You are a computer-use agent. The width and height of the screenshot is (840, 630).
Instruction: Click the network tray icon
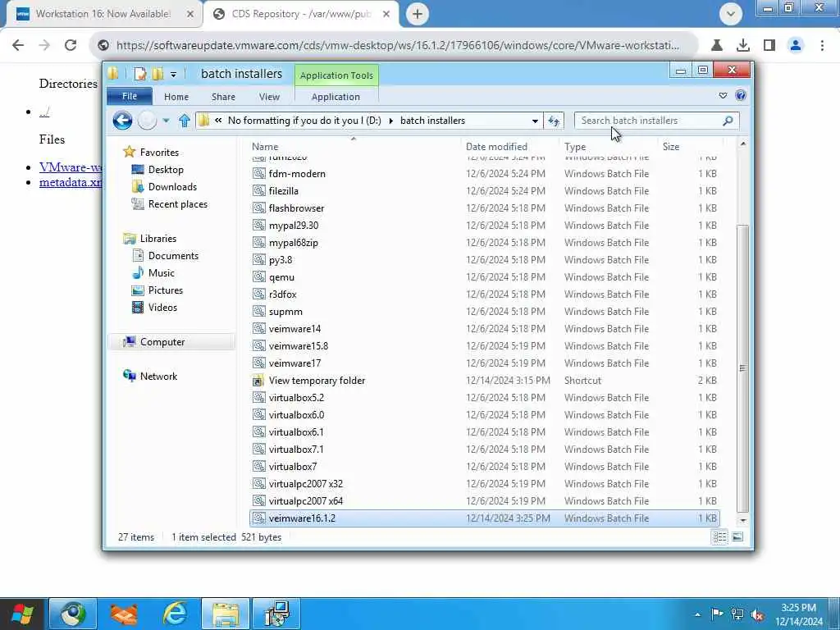[737, 614]
